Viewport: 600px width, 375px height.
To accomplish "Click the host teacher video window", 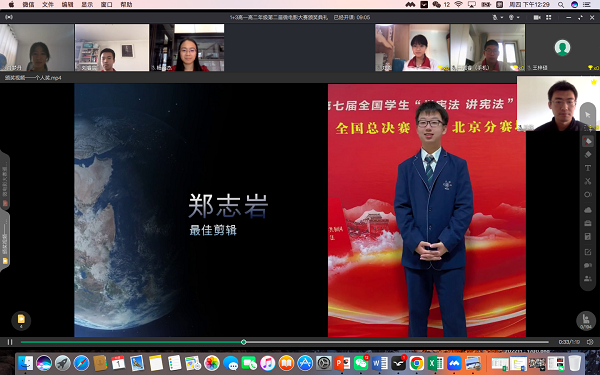I will click(x=558, y=104).
